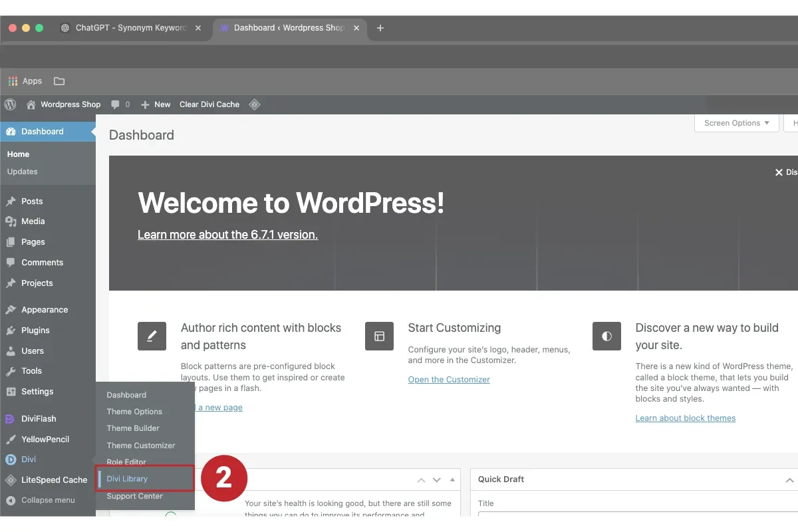798x532 pixels.
Task: Click the WordPress logo in admin bar
Action: 10,104
